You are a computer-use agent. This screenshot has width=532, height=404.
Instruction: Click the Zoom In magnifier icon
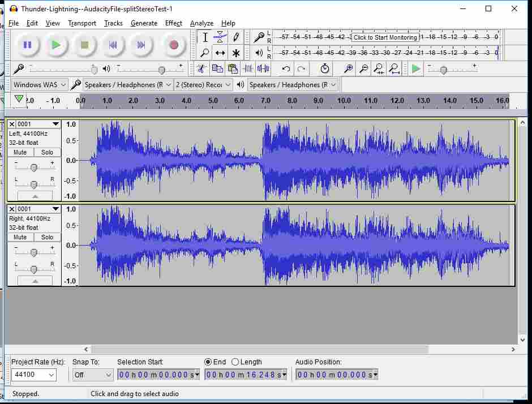(x=349, y=69)
